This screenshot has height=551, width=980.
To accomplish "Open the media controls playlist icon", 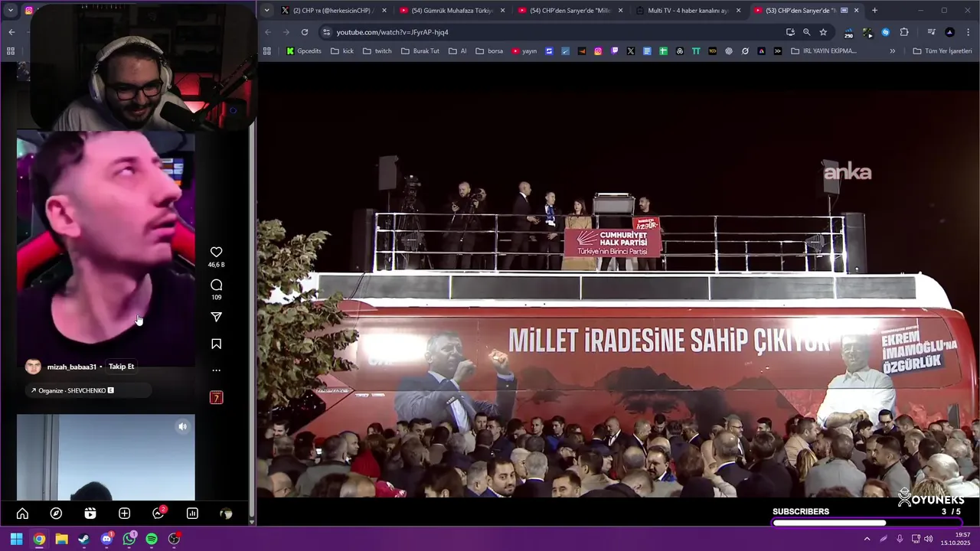I will tap(931, 32).
